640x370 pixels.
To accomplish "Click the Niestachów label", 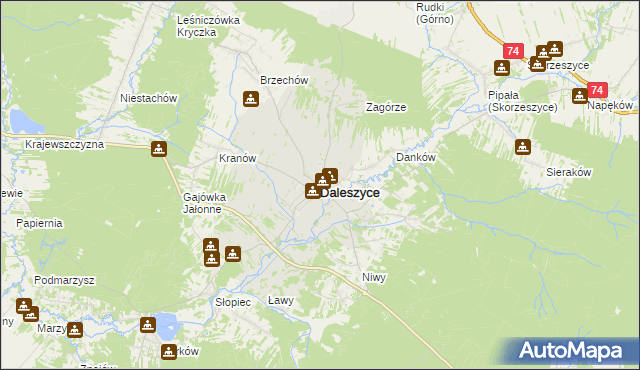I will pyautogui.click(x=149, y=98).
